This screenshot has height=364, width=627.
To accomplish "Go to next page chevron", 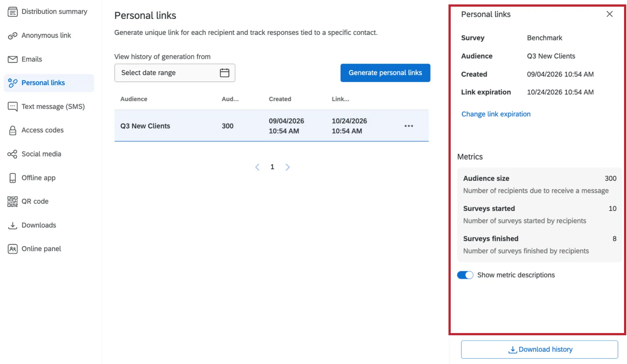I will pos(288,167).
